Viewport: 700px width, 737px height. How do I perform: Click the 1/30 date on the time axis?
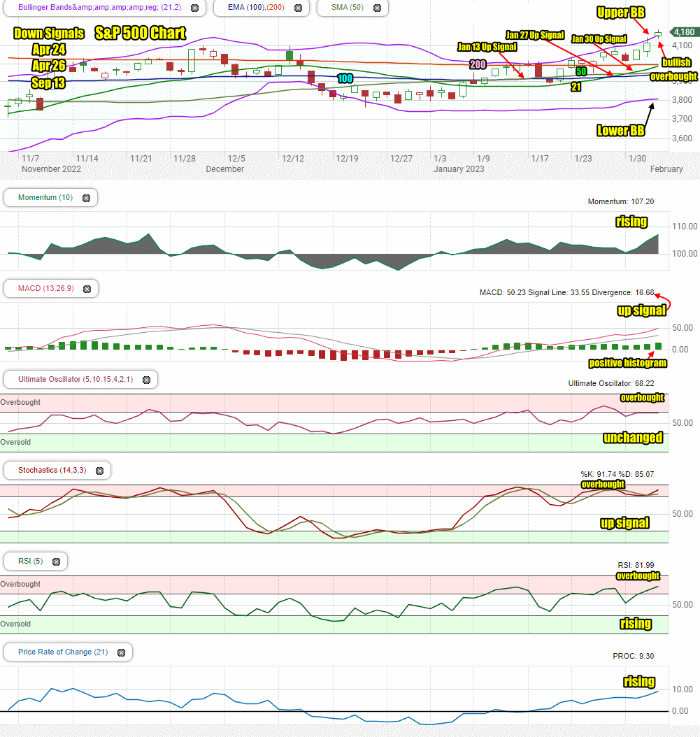pyautogui.click(x=637, y=159)
